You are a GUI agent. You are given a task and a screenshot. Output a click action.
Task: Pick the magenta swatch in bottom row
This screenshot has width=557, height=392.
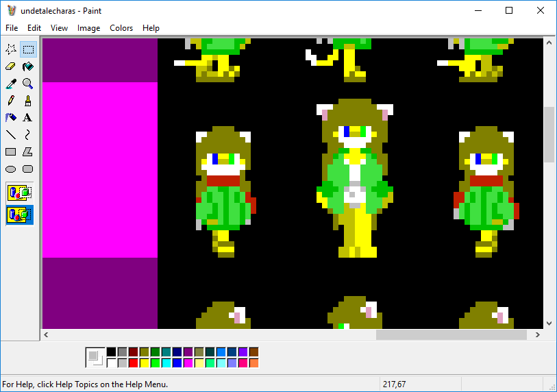tap(188, 363)
